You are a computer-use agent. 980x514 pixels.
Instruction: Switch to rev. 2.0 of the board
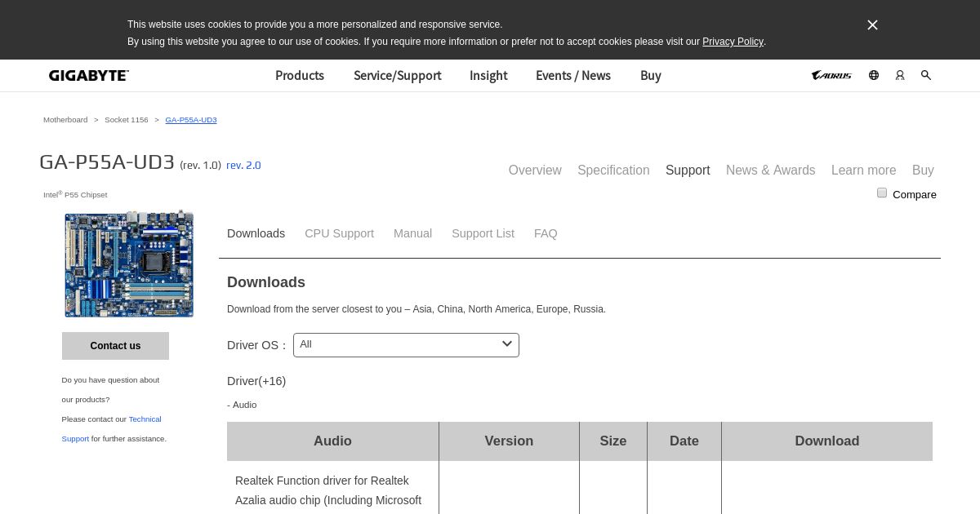tap(243, 165)
